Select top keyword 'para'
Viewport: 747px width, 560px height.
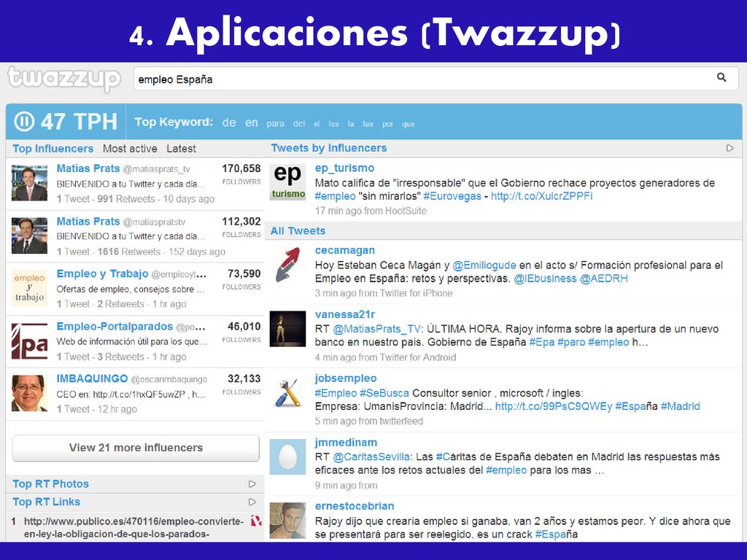tap(275, 124)
